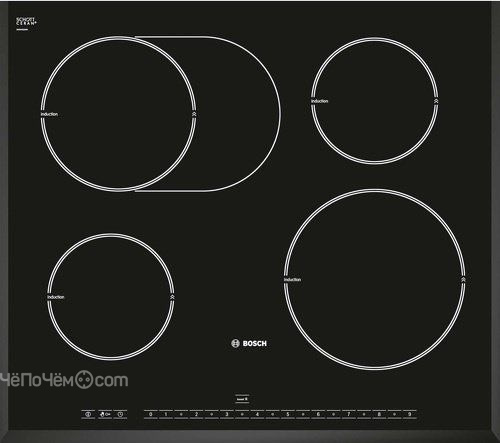
Task: Click the BOSCH brand logo
Action: pos(249,343)
